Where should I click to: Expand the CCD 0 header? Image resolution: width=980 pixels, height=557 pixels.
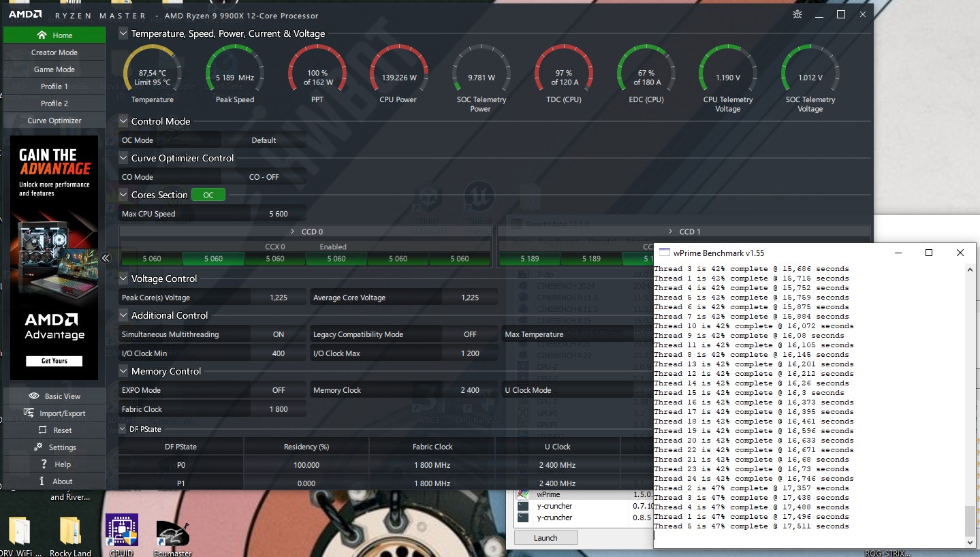[305, 232]
